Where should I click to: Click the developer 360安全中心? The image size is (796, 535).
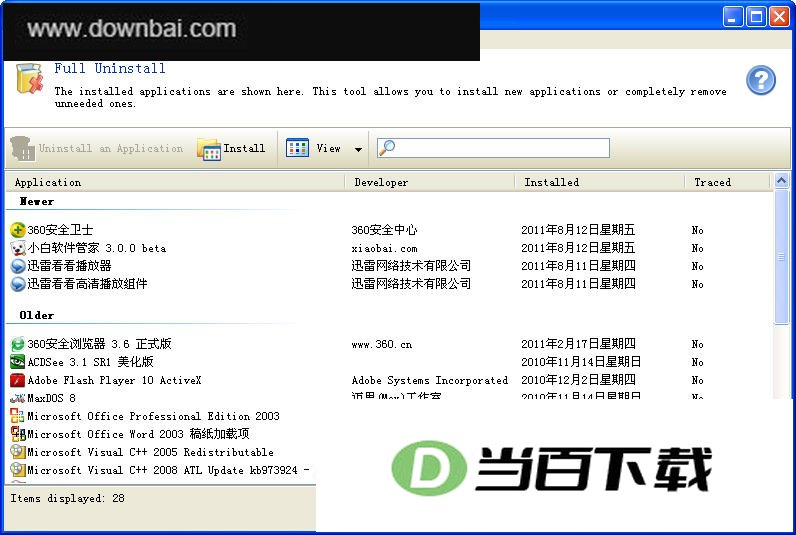pos(384,230)
